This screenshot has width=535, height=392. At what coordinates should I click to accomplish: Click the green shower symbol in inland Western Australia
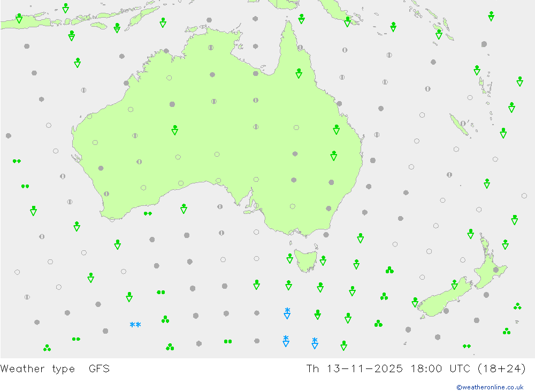[175, 130]
